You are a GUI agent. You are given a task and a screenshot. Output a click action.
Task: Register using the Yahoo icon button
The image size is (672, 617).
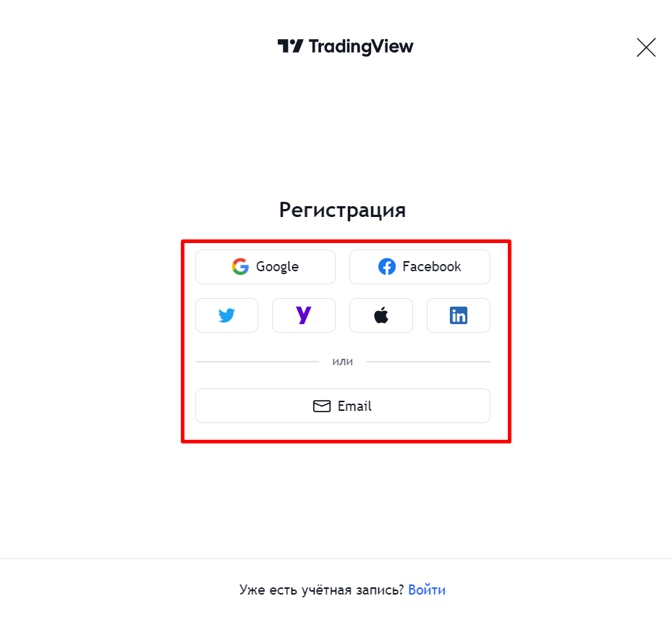tap(304, 315)
